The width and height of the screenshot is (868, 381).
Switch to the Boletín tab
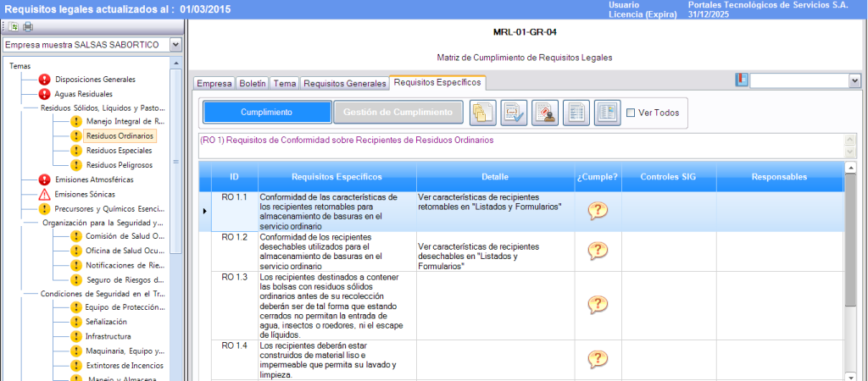(x=253, y=84)
